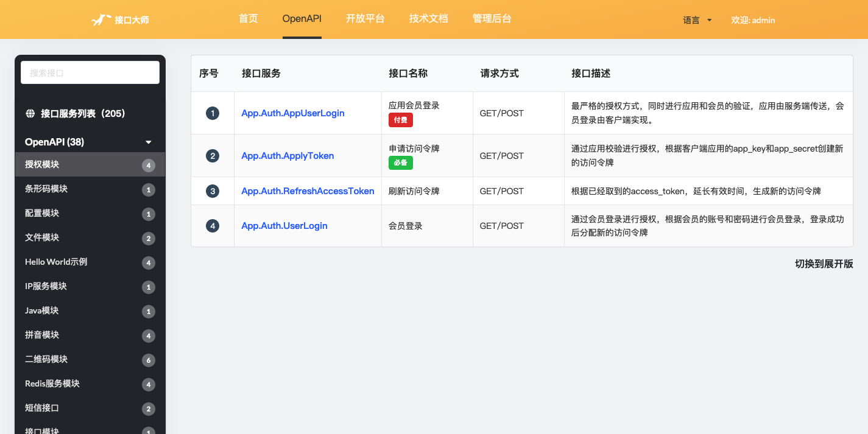Select IP服务模块 in the sidebar
The image size is (868, 434).
pyautogui.click(x=90, y=286)
